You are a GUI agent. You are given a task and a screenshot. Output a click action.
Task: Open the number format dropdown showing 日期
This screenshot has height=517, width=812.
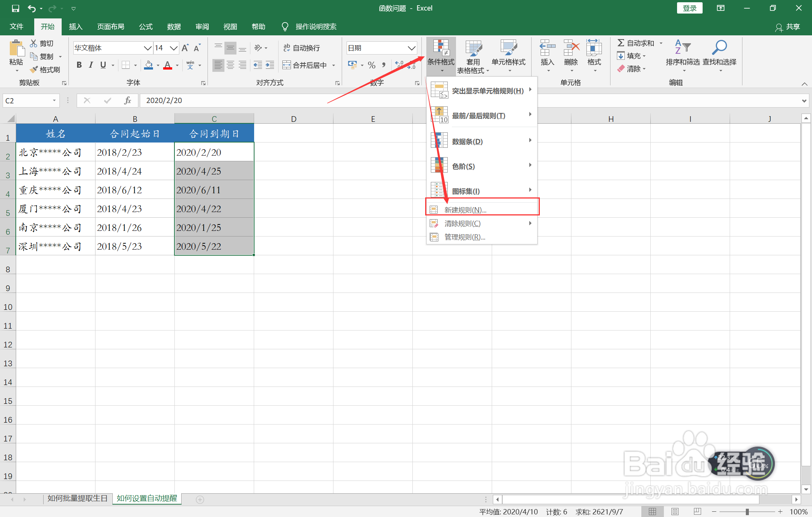coord(411,48)
